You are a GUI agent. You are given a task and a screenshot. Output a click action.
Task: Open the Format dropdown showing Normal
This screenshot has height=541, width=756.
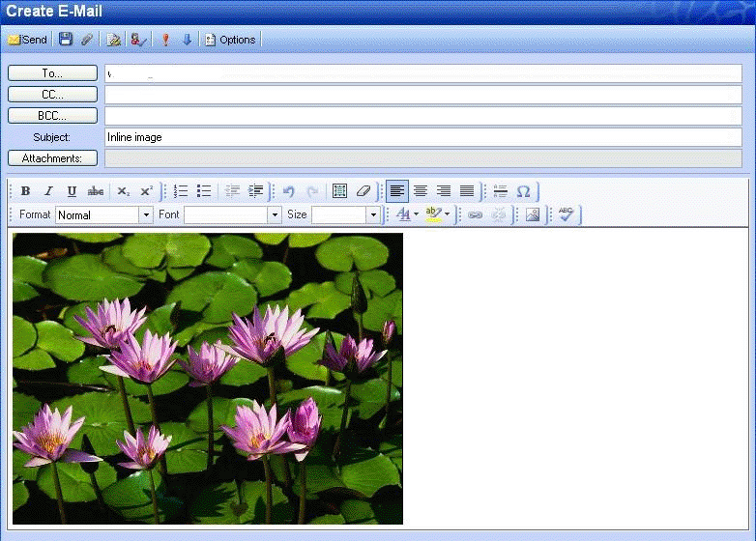(x=145, y=214)
